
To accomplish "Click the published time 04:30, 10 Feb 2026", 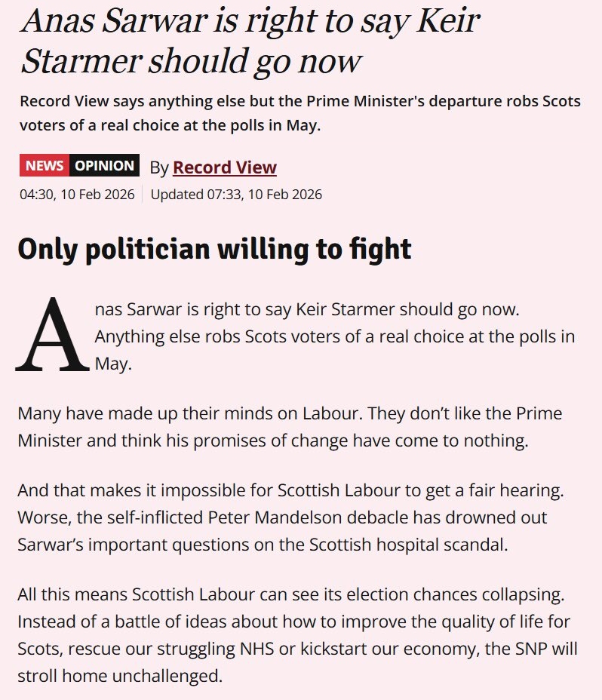I will tap(77, 195).
